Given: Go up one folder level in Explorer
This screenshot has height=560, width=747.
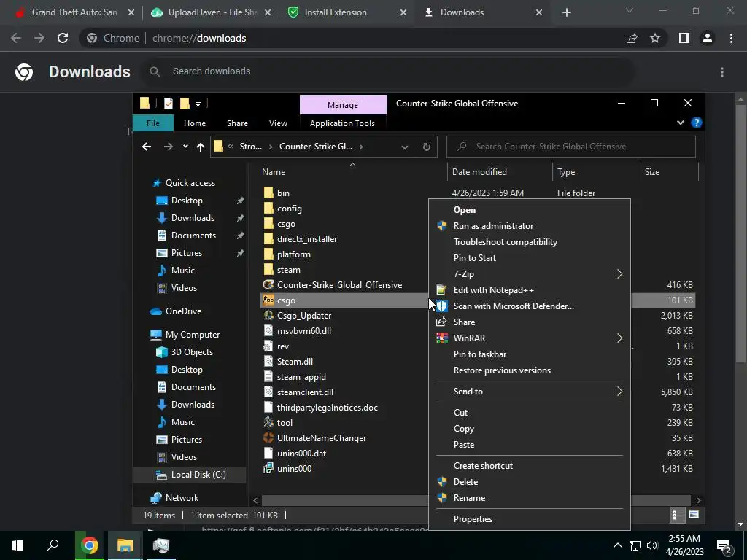Looking at the screenshot, I should [x=201, y=147].
